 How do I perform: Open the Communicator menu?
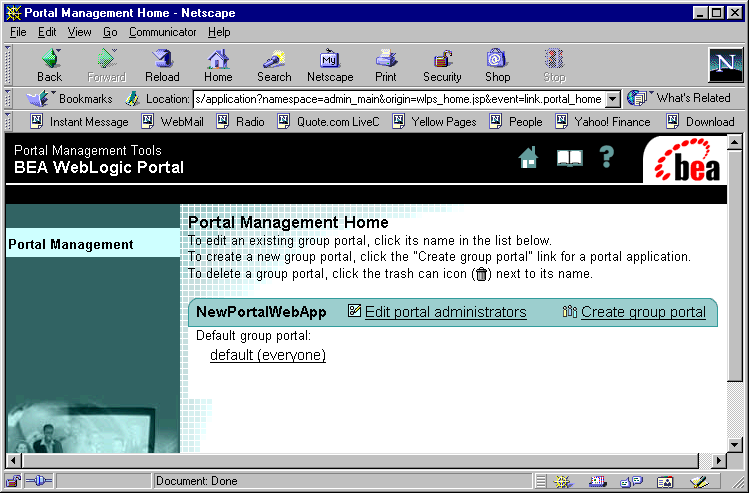point(162,32)
